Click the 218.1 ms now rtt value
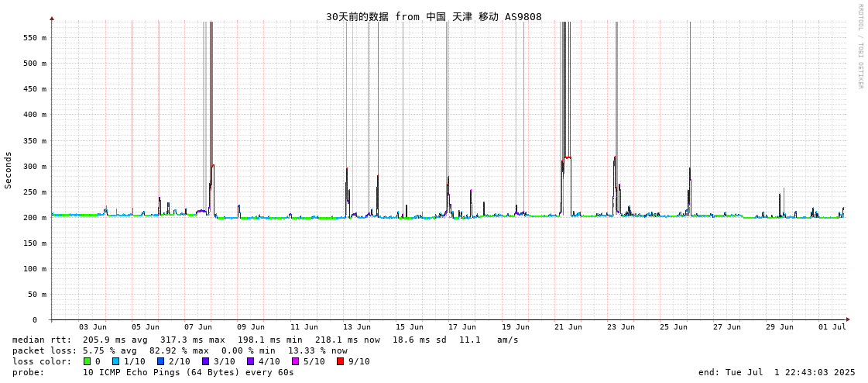This screenshot has height=383, width=868. tap(348, 340)
